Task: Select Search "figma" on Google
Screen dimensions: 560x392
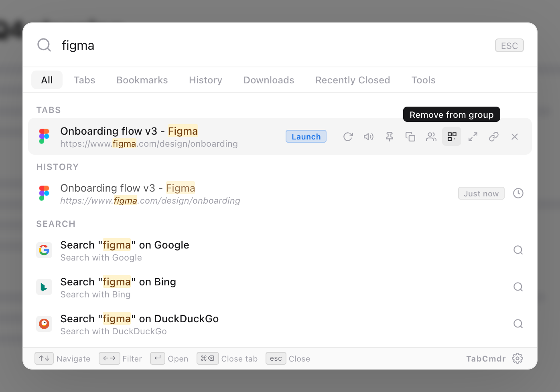Action: pos(280,251)
